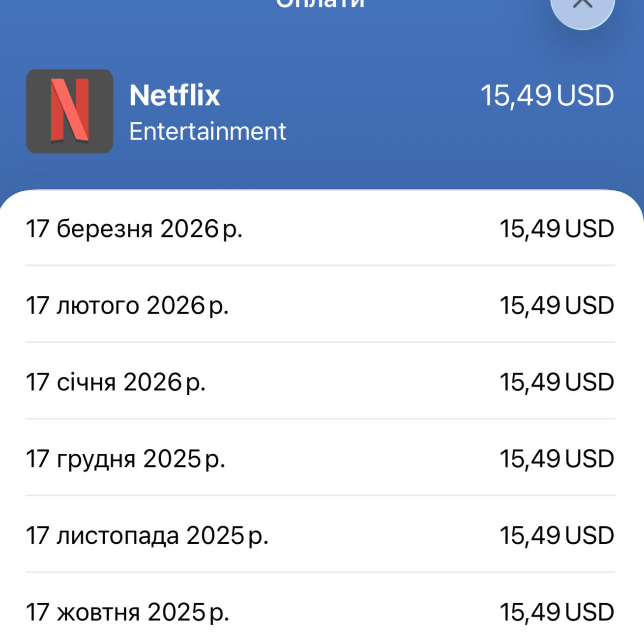Tap the Netflix app icon
The height and width of the screenshot is (644, 644).
(x=69, y=111)
